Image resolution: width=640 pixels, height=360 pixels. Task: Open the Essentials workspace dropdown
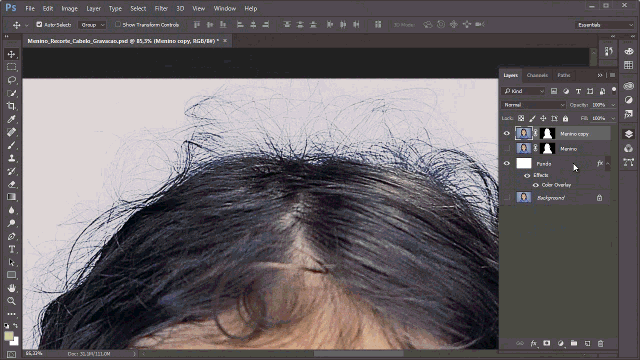click(605, 25)
